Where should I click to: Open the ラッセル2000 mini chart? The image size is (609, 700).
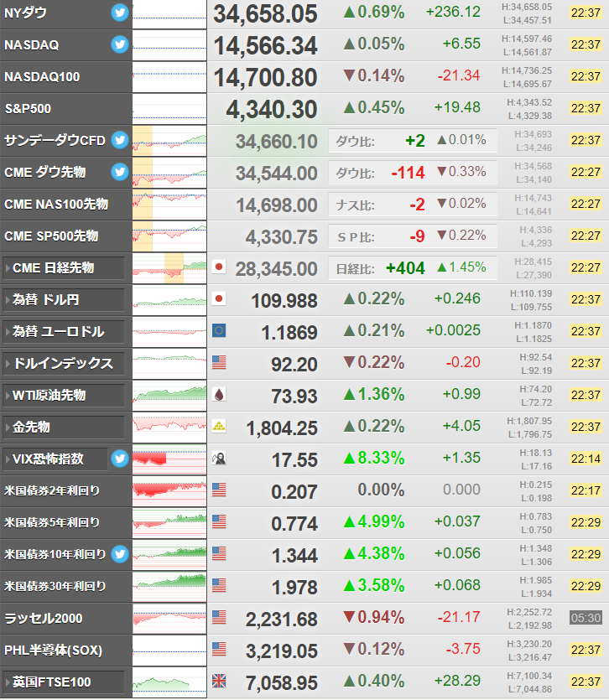coord(169,619)
